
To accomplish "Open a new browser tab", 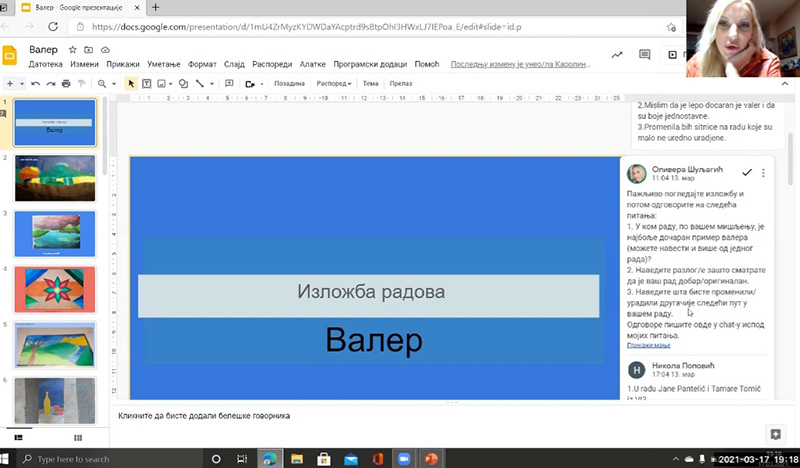I will point(156,7).
